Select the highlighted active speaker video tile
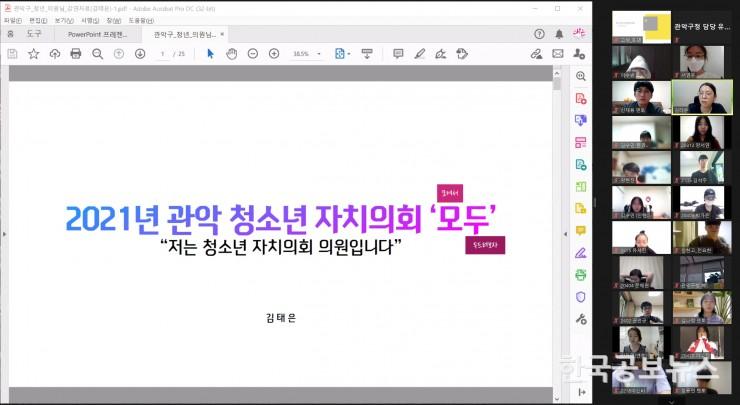This screenshot has height=405, width=740. (x=702, y=97)
